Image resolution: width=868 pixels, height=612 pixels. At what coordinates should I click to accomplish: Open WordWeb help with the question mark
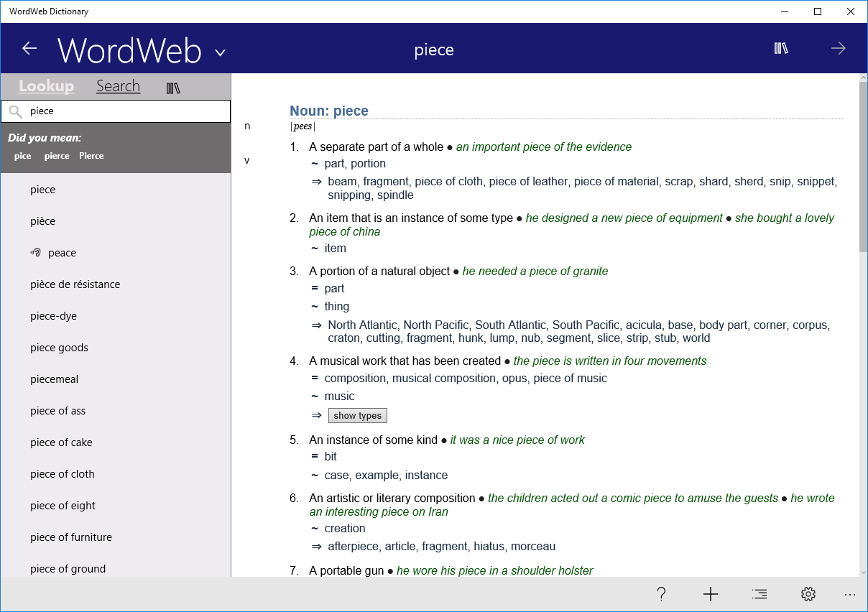tap(661, 594)
